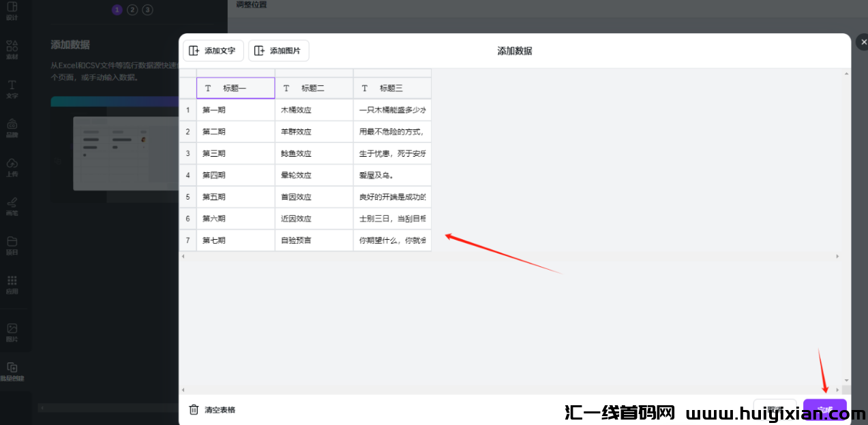Click the trash icon next to 清空表格
Image resolution: width=868 pixels, height=425 pixels.
pos(194,409)
